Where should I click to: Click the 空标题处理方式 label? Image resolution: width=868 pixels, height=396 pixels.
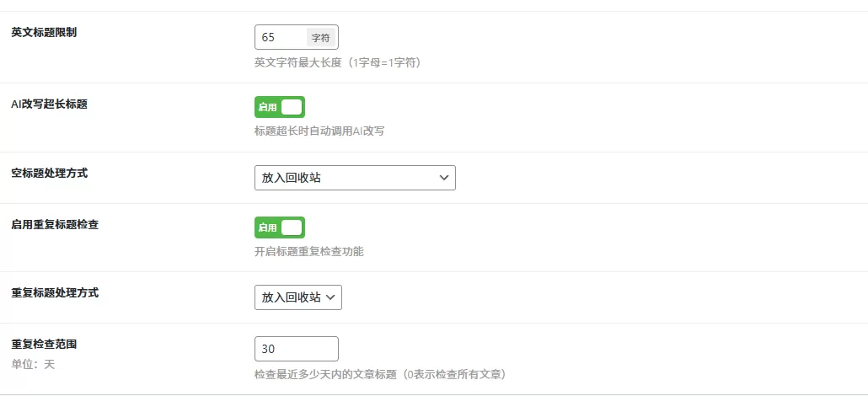coord(50,174)
